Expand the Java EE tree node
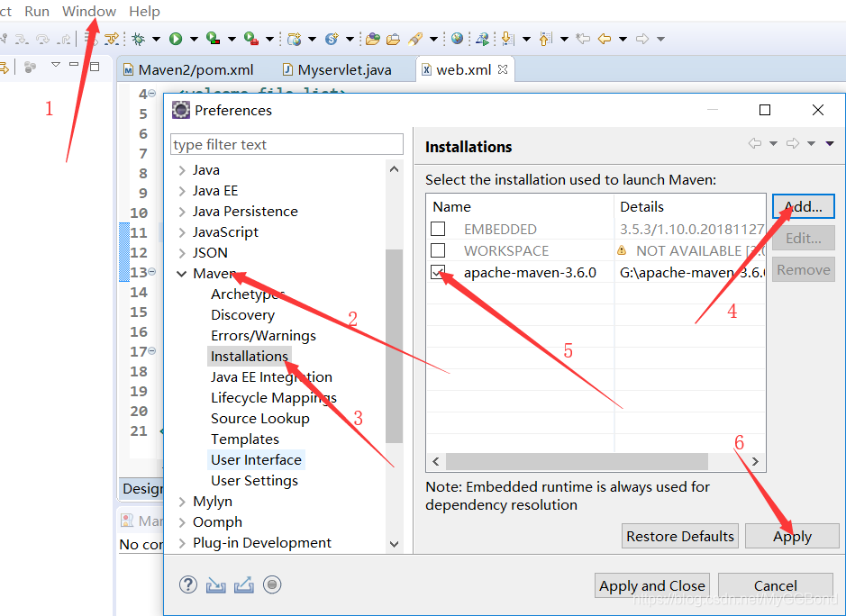Screen dimensions: 846x616 pos(182,191)
